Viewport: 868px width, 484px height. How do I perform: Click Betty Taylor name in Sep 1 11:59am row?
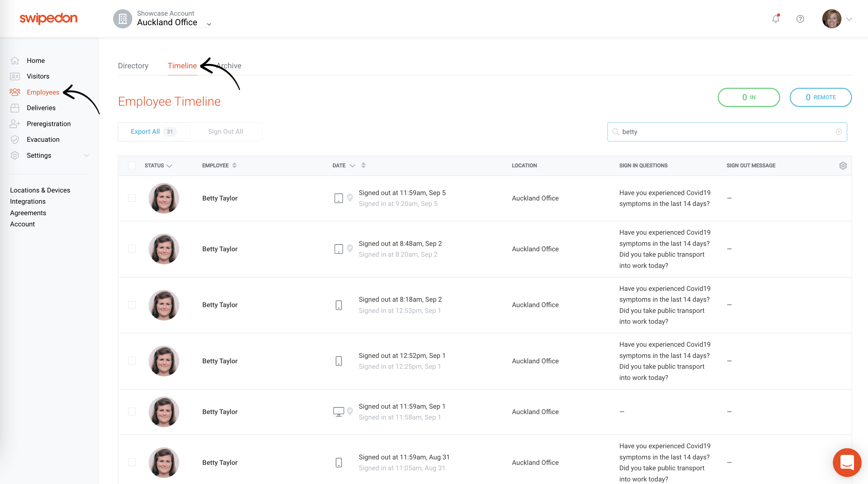click(220, 412)
